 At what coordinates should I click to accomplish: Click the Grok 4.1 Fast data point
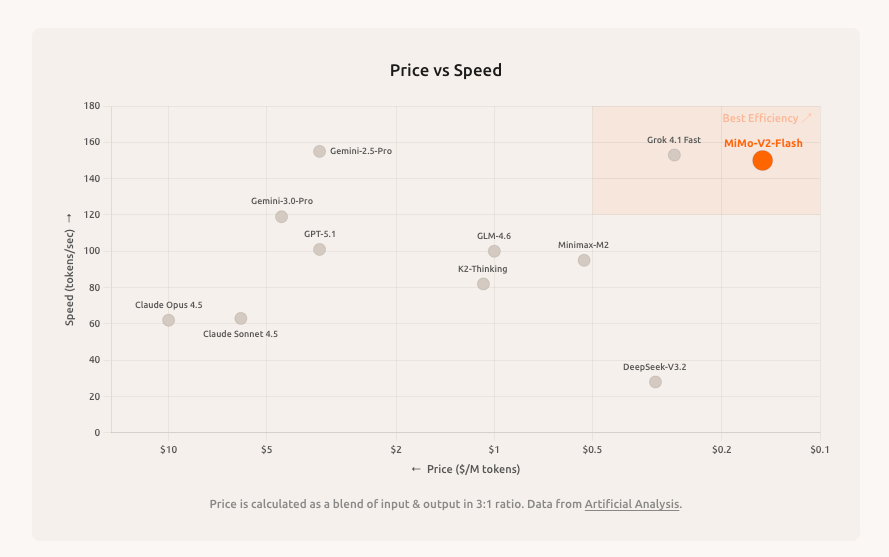[x=674, y=155]
